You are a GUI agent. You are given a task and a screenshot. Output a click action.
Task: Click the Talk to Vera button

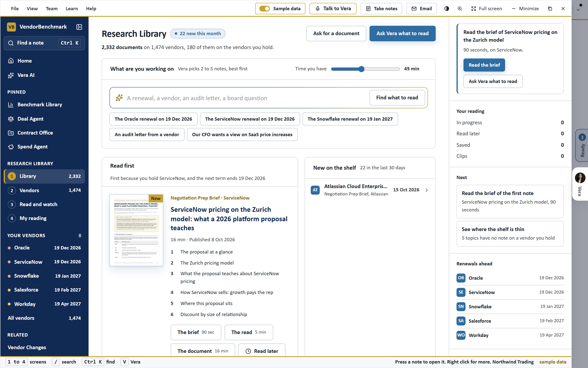333,9
